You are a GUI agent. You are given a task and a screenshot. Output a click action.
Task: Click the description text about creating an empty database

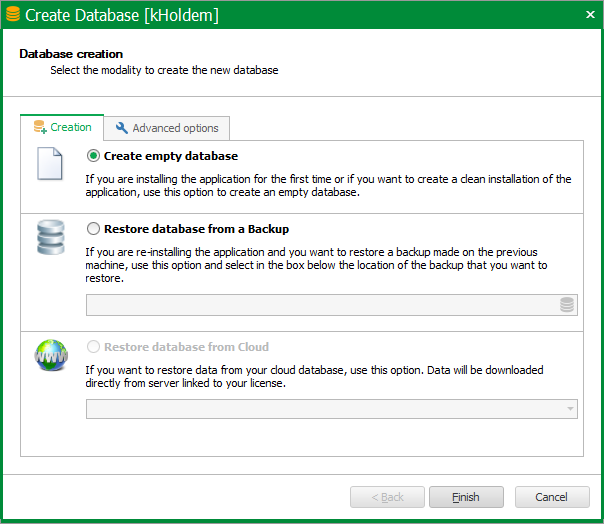(x=328, y=186)
